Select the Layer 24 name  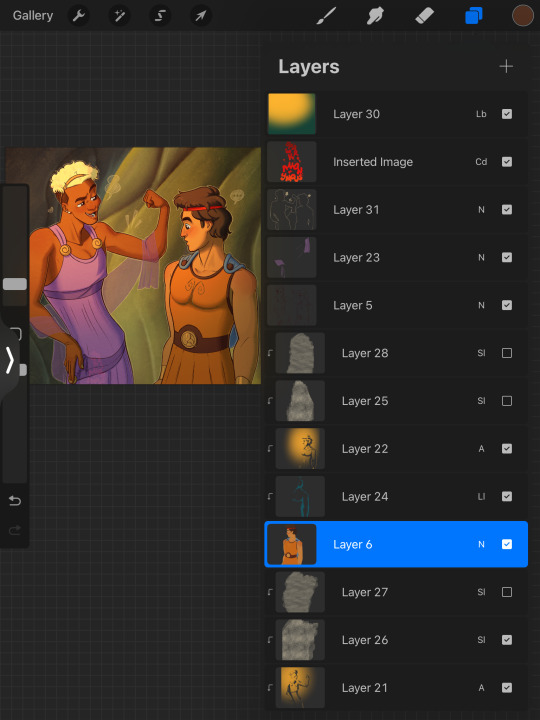tap(365, 496)
